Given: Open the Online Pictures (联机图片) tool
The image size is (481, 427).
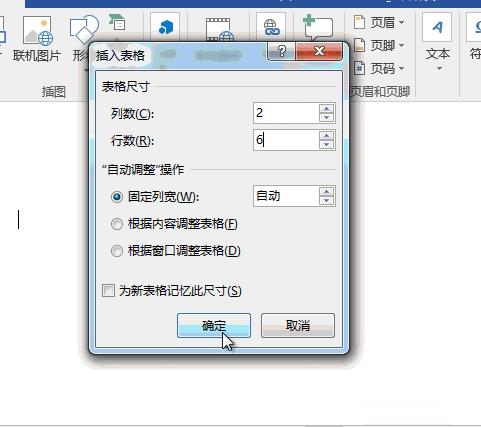Looking at the screenshot, I should 37,39.
